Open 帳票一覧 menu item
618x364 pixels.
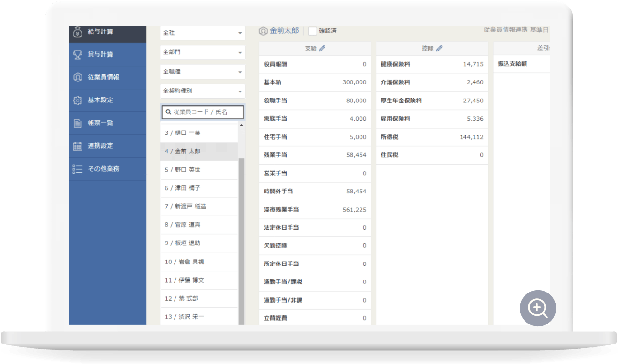[107, 123]
